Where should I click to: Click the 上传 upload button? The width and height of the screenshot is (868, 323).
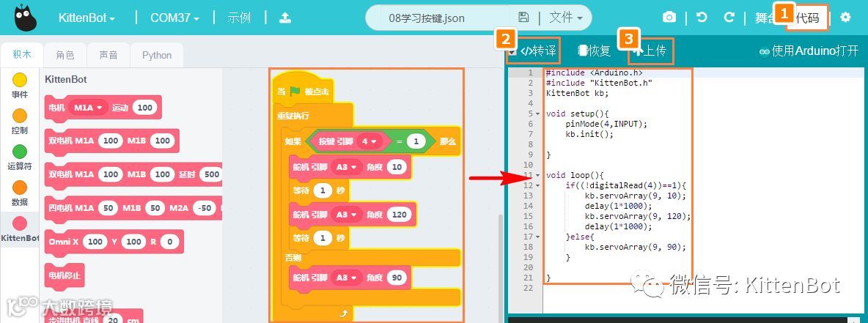pyautogui.click(x=650, y=51)
